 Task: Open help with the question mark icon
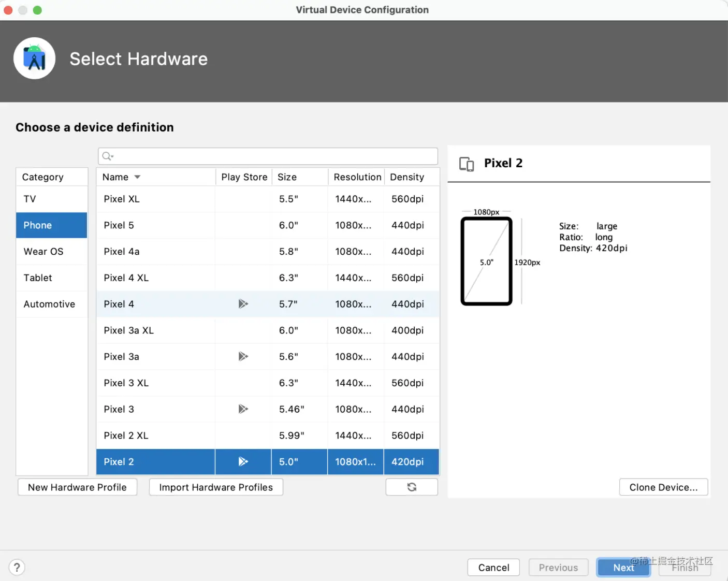(17, 568)
